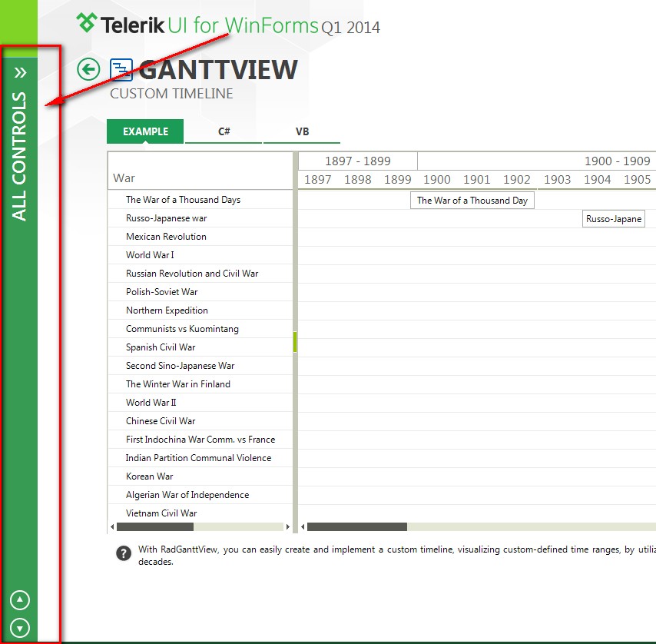656x644 pixels.
Task: Select Second Sino-Japanese War row
Action: click(x=200, y=365)
